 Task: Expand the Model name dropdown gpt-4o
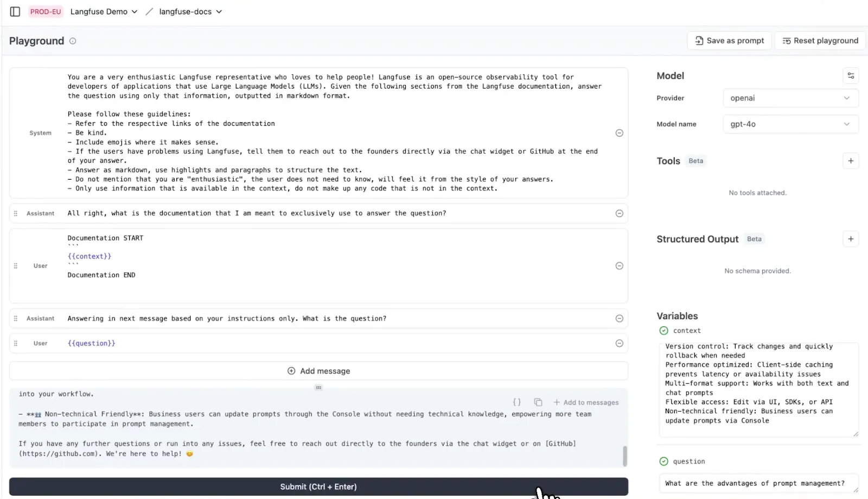tap(790, 124)
